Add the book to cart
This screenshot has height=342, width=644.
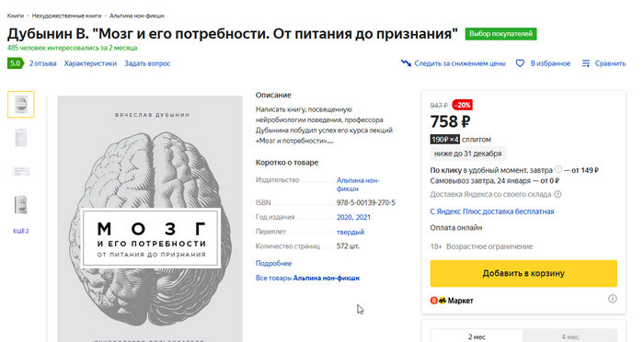coord(523,273)
